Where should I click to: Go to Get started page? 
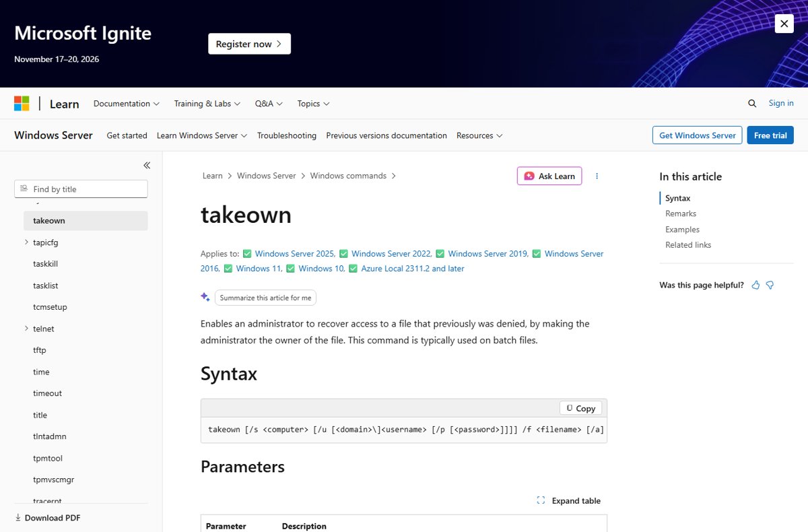point(127,135)
